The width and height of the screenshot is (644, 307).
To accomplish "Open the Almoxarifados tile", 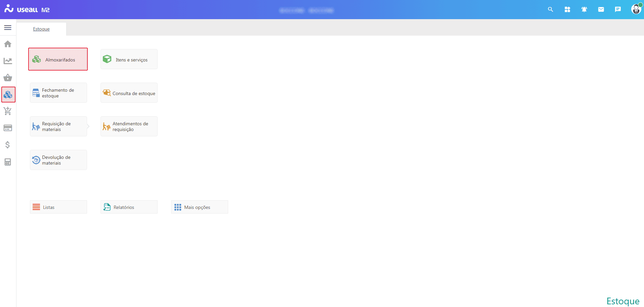I will click(x=58, y=59).
